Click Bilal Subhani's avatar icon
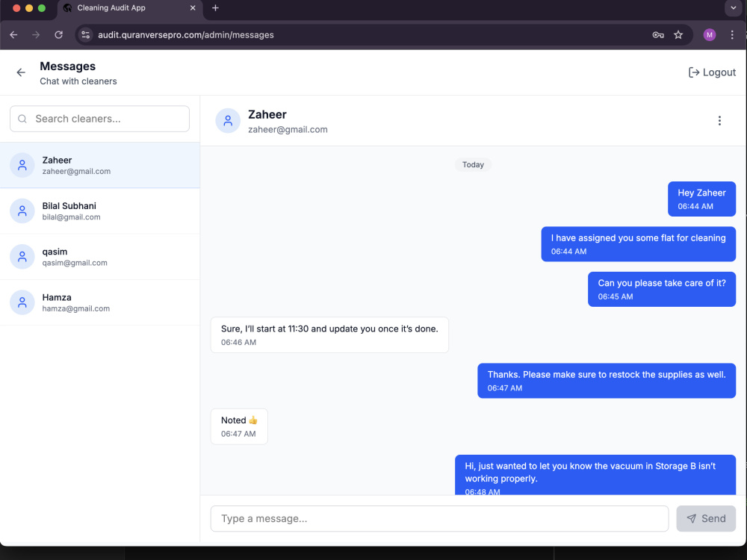Image resolution: width=747 pixels, height=560 pixels. 22,211
